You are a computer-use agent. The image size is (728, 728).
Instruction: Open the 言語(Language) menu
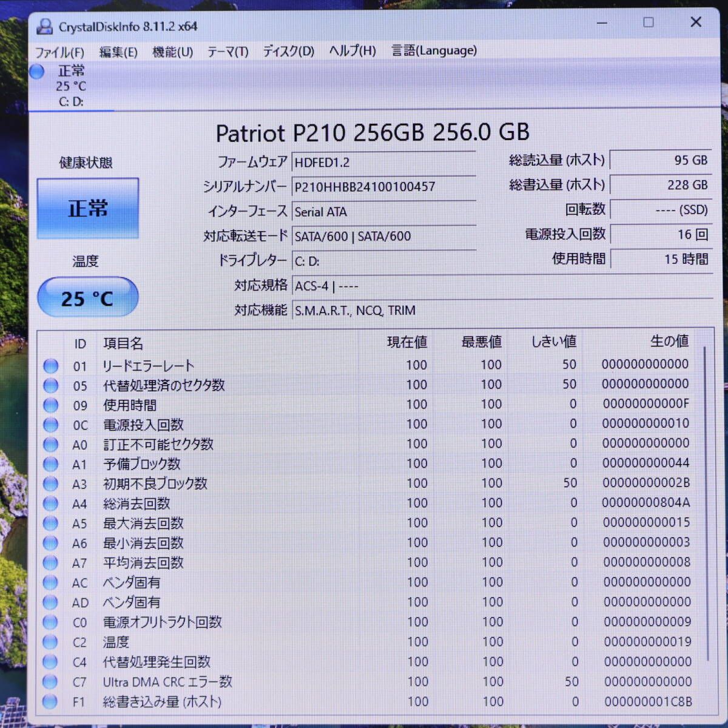click(x=434, y=50)
